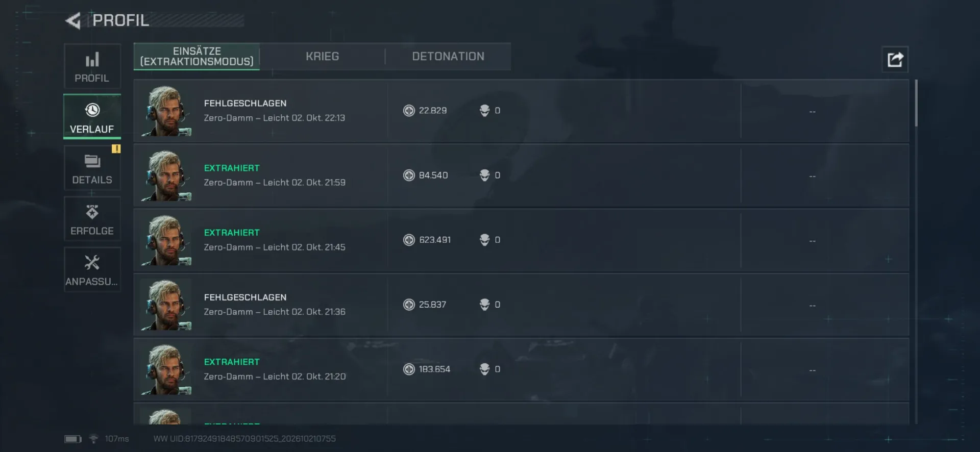This screenshot has height=452, width=980.
Task: Switch to the DETONATION tab
Action: [x=448, y=56]
